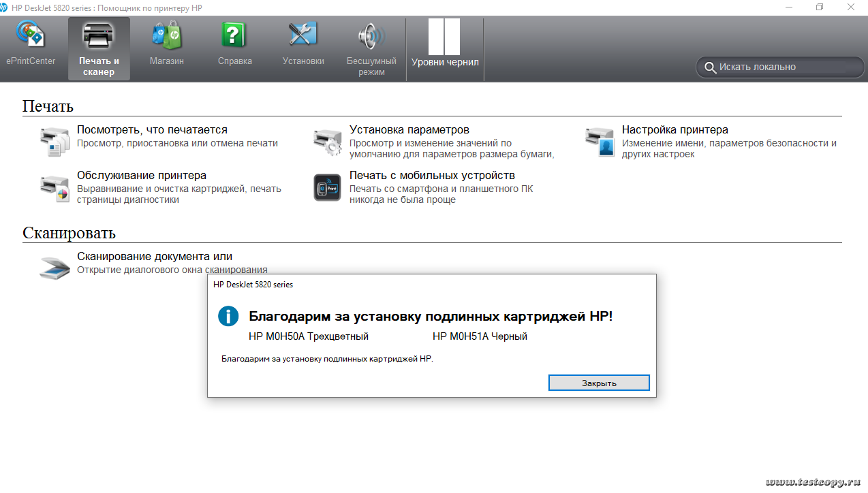The height and width of the screenshot is (493, 868).
Task: Click the scanner icon beside Сканирование документа
Action: (x=55, y=267)
